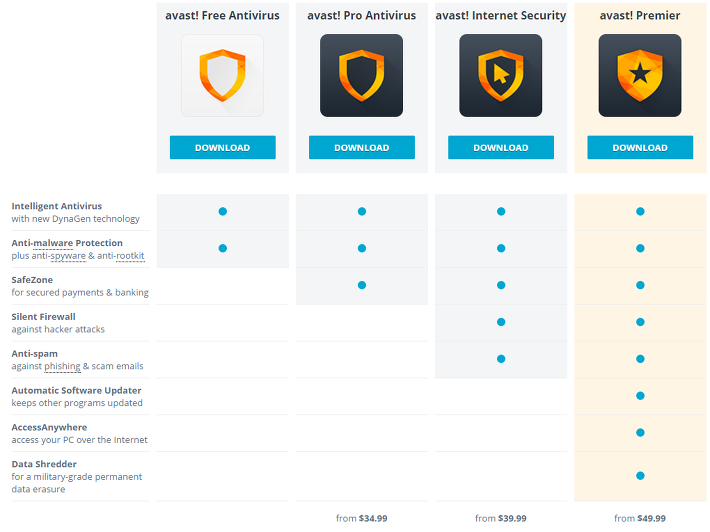Screen dimensions: 710x532
Task: Click SafeZone dot under Pro Antivirus
Action: pos(361,285)
